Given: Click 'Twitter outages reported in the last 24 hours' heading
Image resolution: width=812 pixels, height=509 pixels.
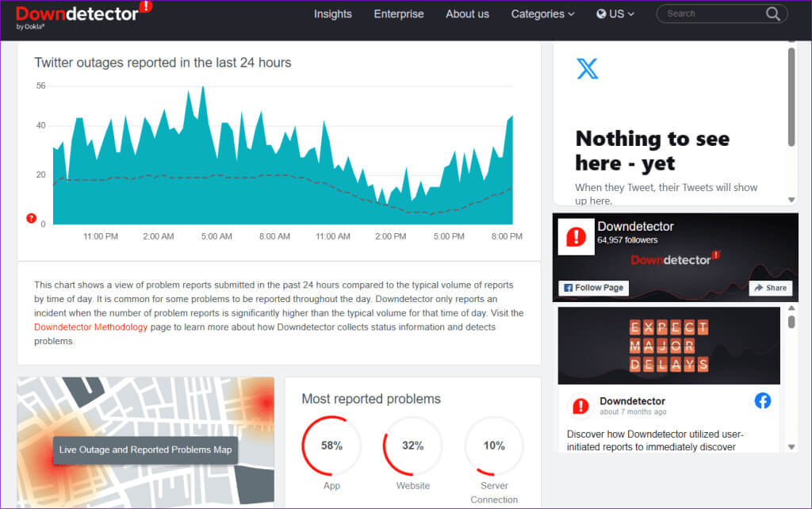Looking at the screenshot, I should pyautogui.click(x=163, y=63).
